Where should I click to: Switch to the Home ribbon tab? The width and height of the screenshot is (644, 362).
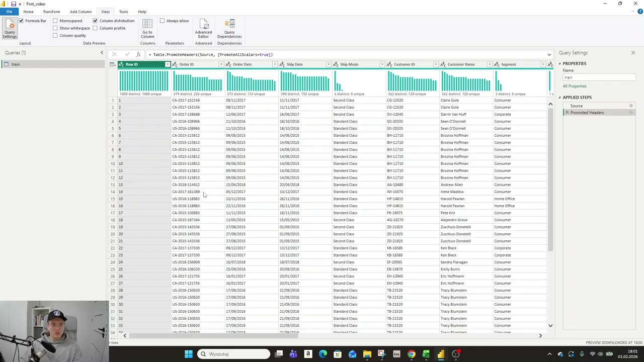28,12
